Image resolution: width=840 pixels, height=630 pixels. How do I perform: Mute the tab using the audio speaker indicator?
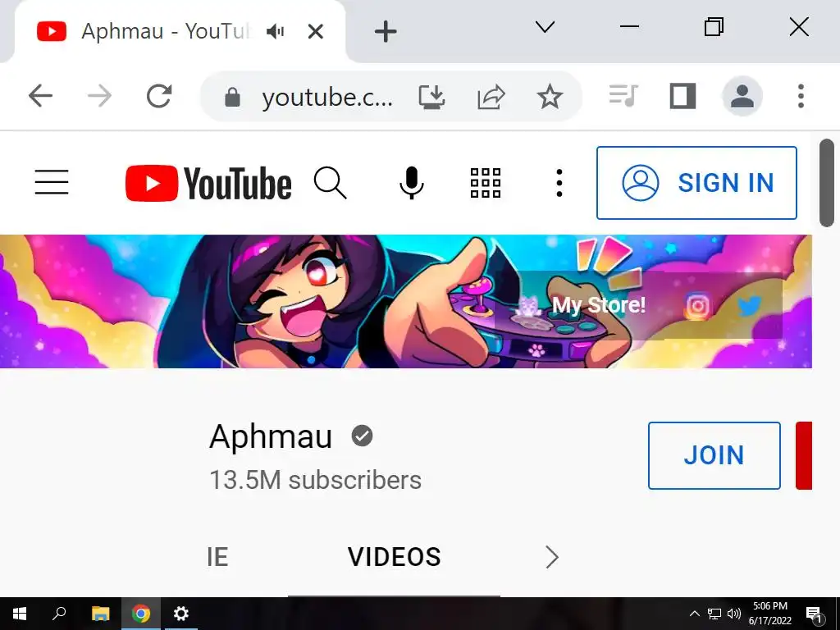(x=276, y=32)
